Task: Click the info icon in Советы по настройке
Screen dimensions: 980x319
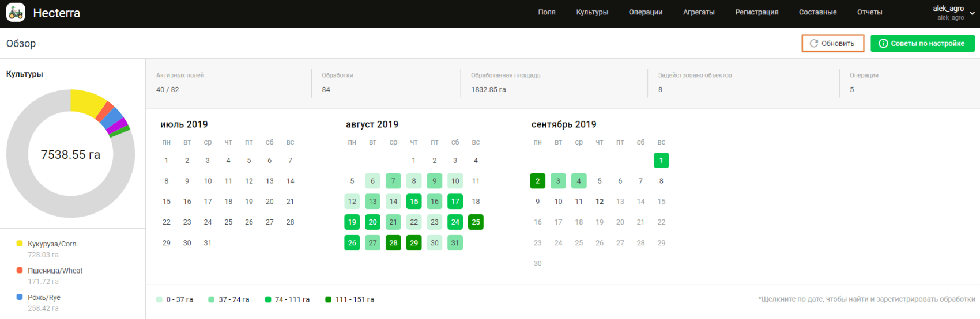Action: click(x=883, y=44)
